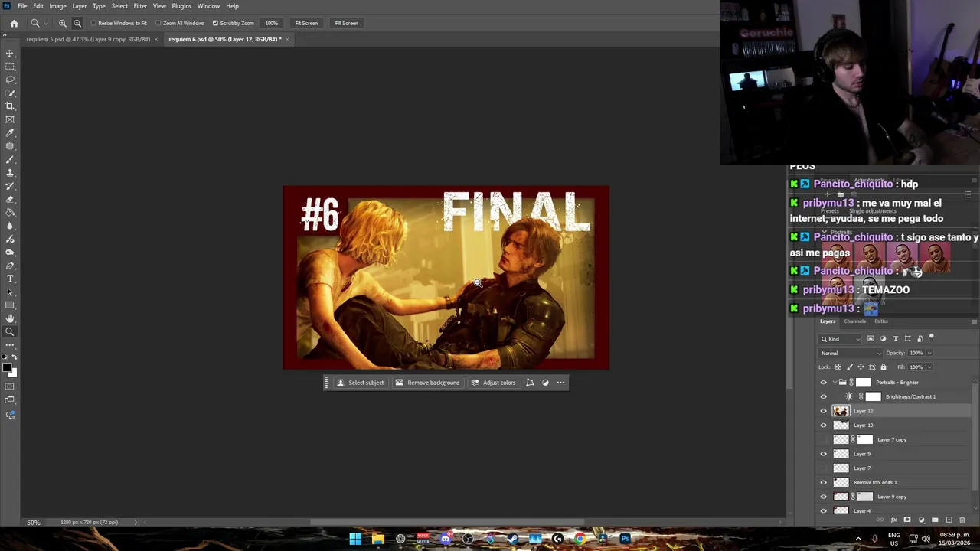Open the layer style fx menu
Image resolution: width=980 pixels, height=551 pixels.
[893, 520]
